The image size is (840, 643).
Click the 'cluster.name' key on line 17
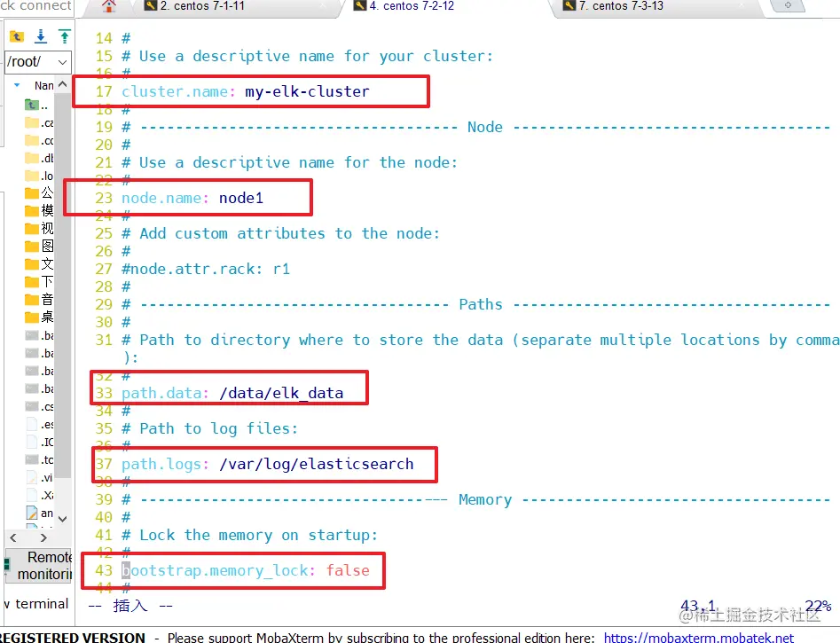[x=175, y=91]
